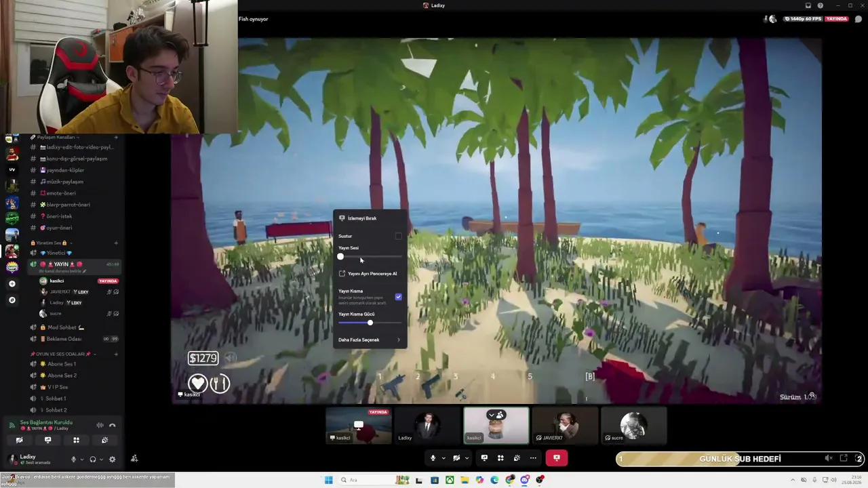Deafen with headphones icon in user panel

point(93,459)
